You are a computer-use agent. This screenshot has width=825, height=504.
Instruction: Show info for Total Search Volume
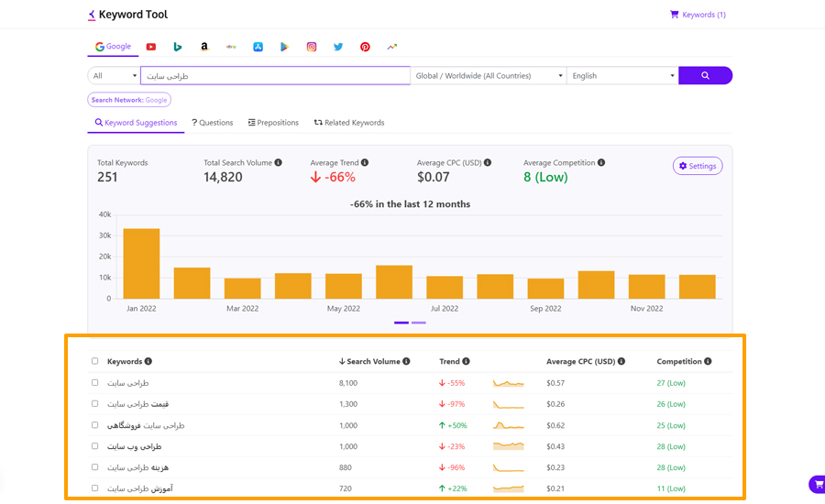click(x=279, y=162)
